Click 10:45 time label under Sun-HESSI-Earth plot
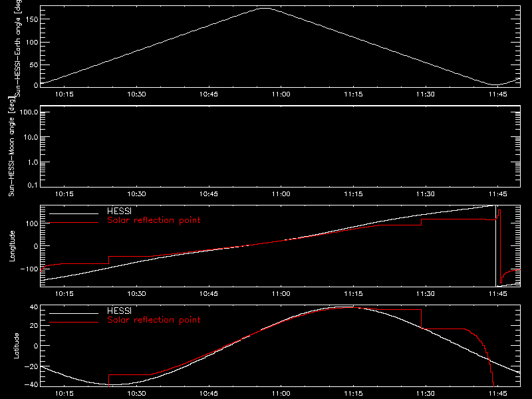The height and width of the screenshot is (399, 532). pos(209,94)
